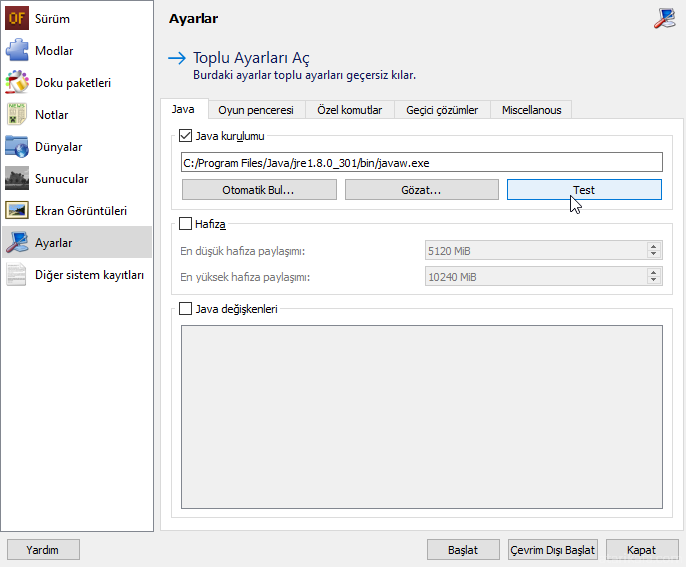Select Sürüm in the sidebar

click(77, 18)
